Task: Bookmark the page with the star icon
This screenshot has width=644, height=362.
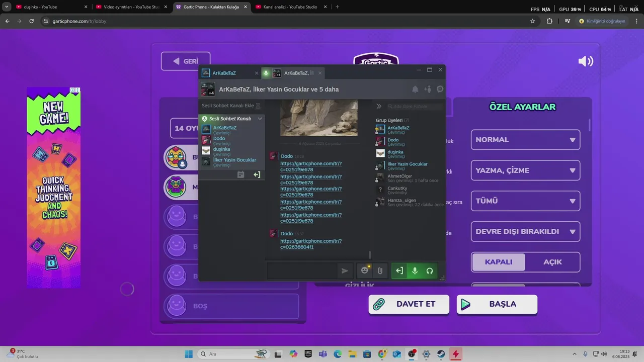Action: point(533,21)
